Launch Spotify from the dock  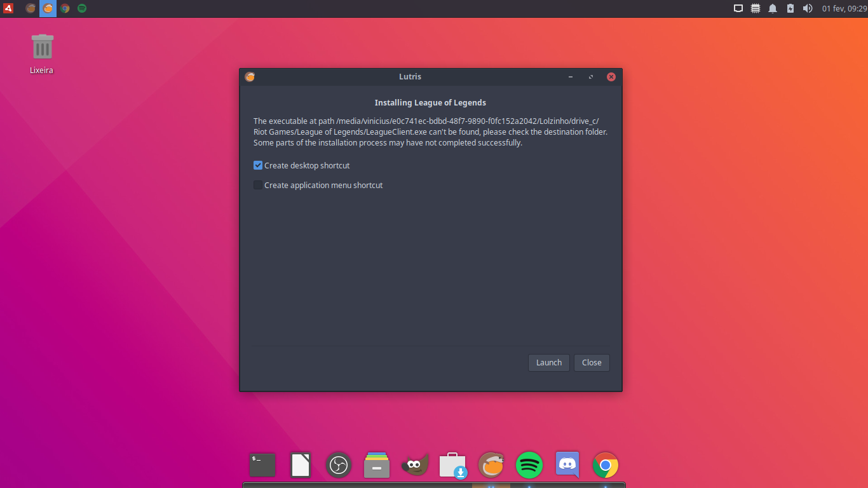[x=529, y=465]
